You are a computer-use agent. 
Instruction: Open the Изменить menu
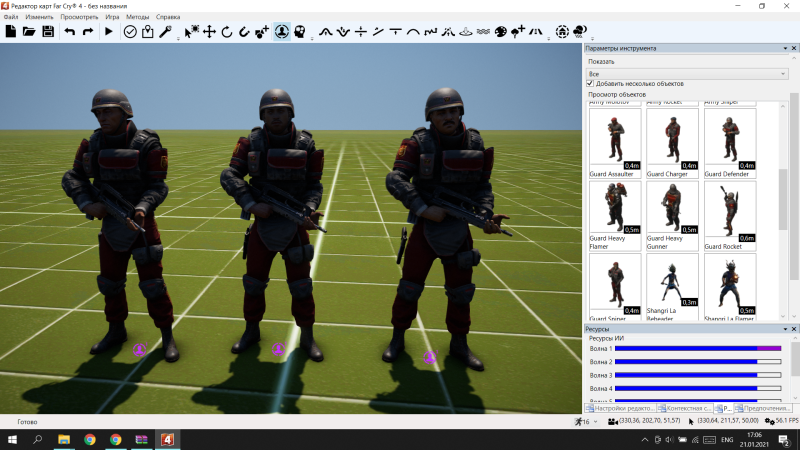pos(39,17)
